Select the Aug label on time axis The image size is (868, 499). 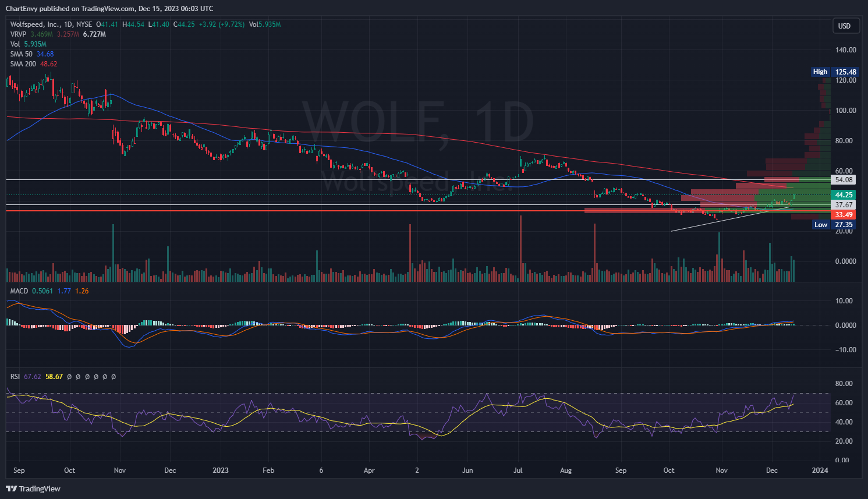click(x=566, y=470)
